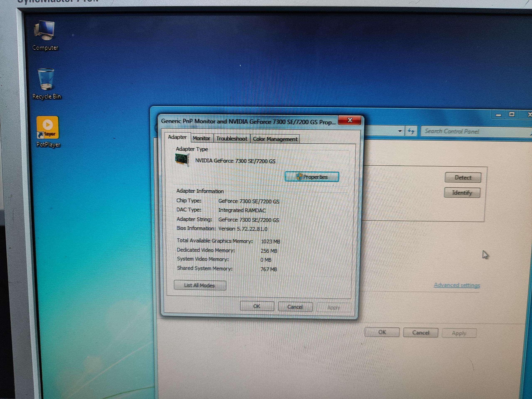Minimize the Control Panel window
Image resolution: width=532 pixels, height=399 pixels.
(498, 115)
